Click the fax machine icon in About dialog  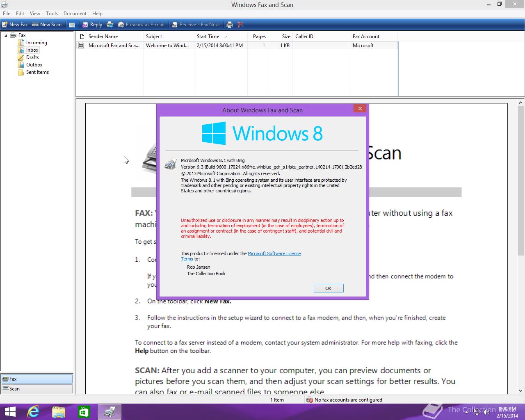[170, 164]
